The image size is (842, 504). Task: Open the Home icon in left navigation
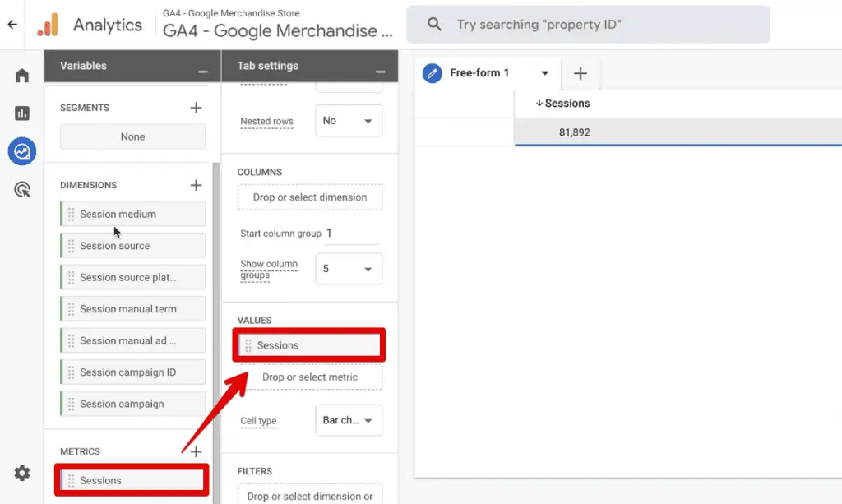coord(21,74)
